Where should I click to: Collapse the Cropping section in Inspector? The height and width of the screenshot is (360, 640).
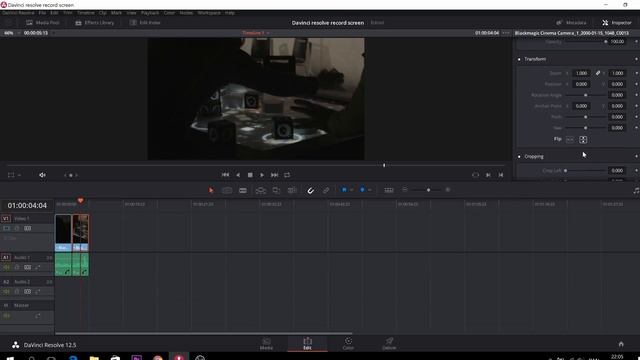[533, 157]
